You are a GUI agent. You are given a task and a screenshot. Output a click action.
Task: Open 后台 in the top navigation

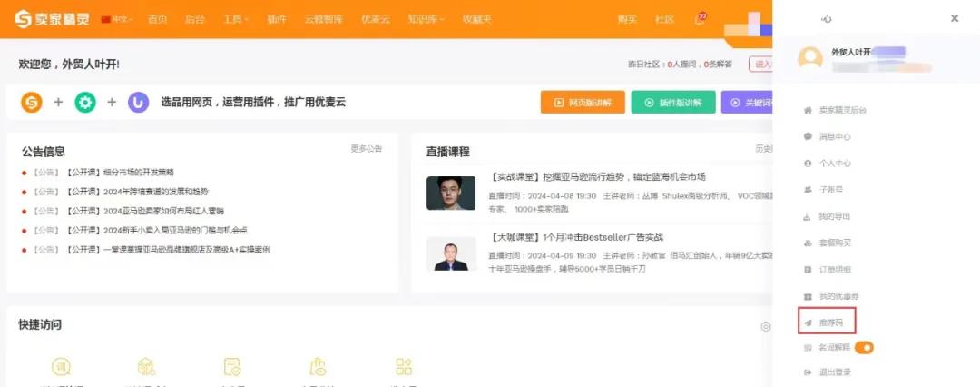coord(195,19)
